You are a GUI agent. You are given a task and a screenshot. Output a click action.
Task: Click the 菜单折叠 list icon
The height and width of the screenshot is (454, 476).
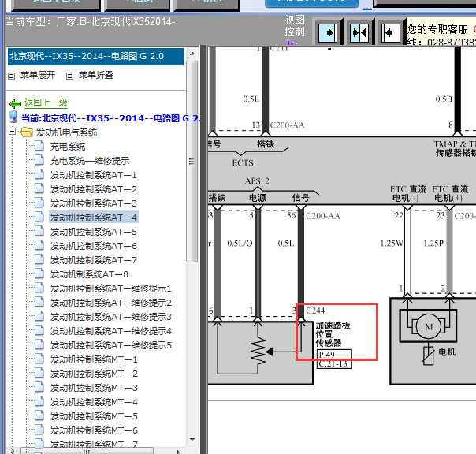(x=69, y=76)
